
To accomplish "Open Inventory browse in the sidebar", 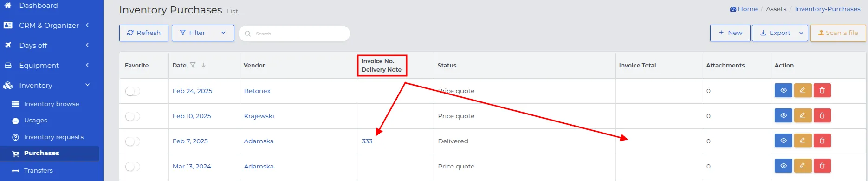I will [51, 104].
